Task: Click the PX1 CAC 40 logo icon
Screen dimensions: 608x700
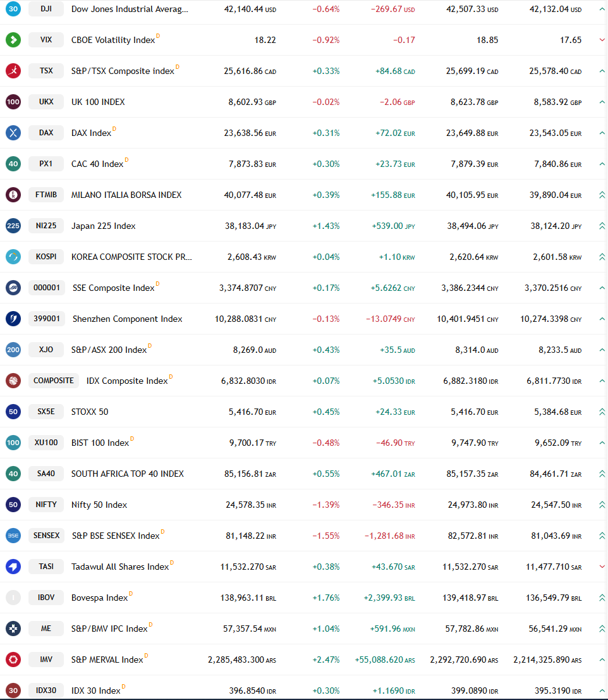Action: pos(13,164)
